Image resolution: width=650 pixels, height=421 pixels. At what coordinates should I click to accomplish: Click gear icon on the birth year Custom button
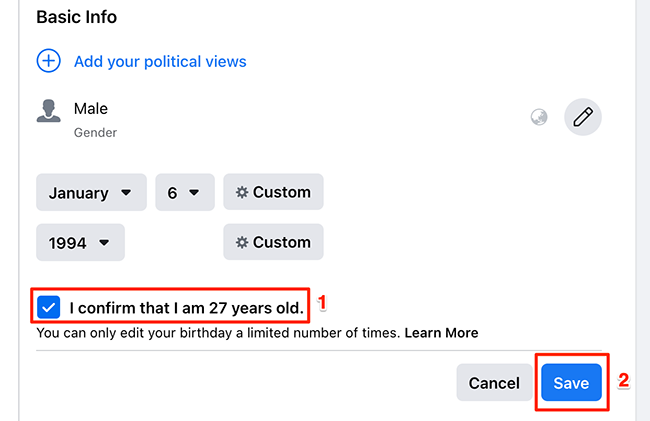pyautogui.click(x=242, y=242)
